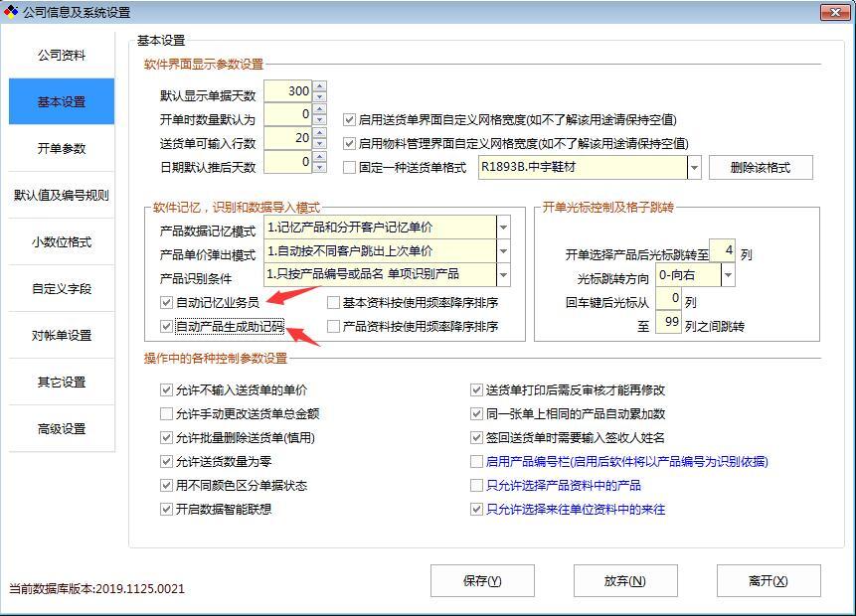
Task: Click the 送货单可输入行数 field showing 20
Action: click(x=288, y=138)
